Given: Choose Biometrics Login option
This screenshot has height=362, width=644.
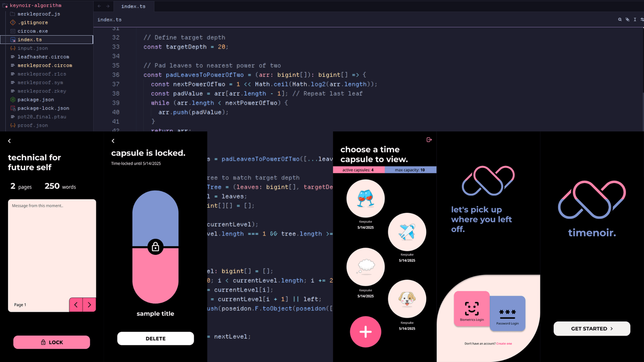Looking at the screenshot, I should [472, 309].
